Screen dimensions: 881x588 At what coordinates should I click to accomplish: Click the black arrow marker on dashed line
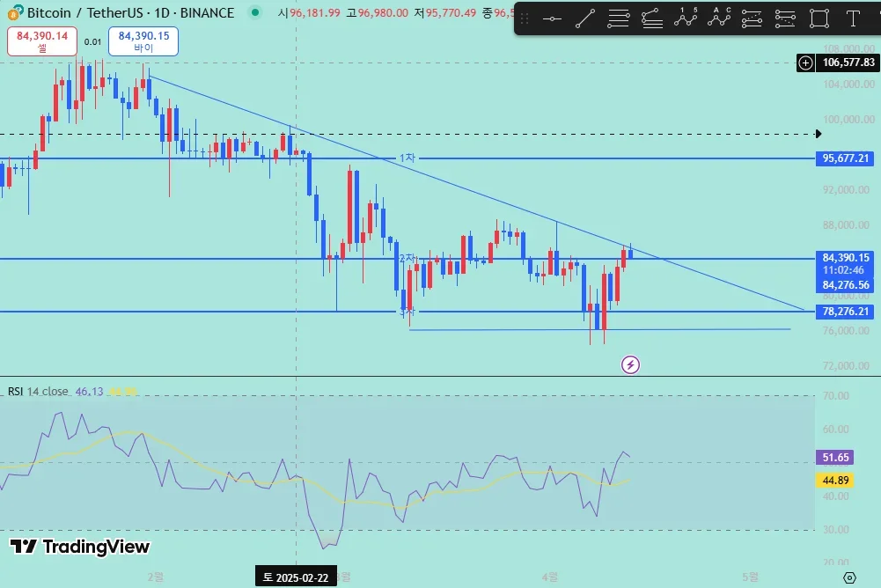pyautogui.click(x=819, y=134)
